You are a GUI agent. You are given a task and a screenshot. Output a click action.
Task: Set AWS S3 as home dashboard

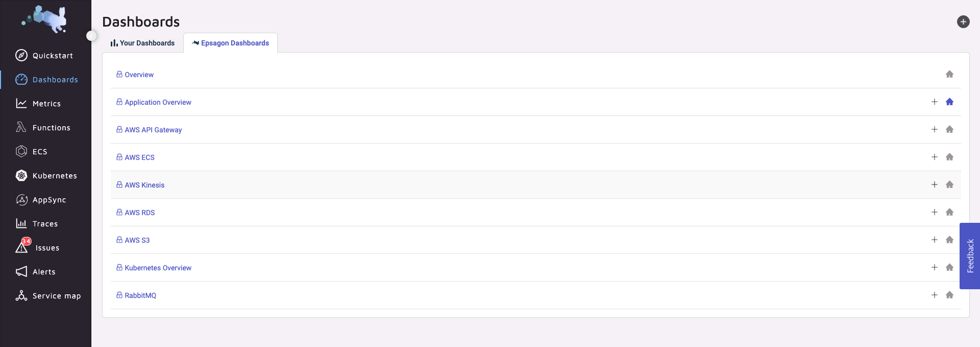pos(949,240)
